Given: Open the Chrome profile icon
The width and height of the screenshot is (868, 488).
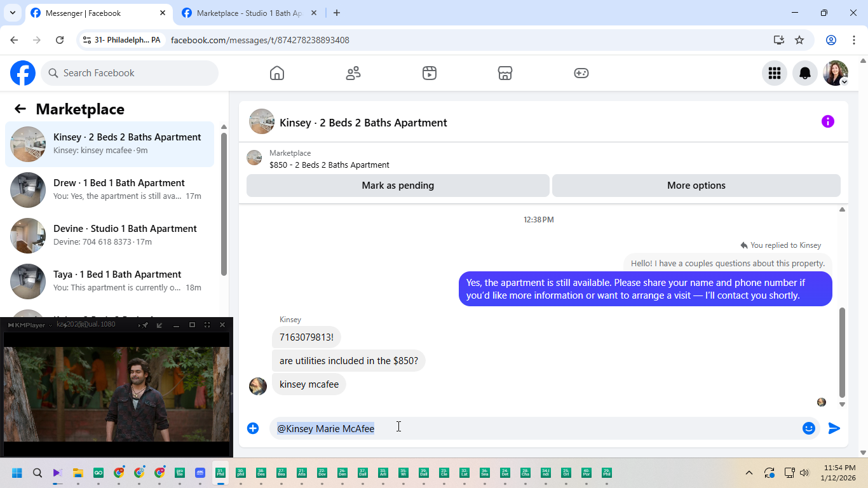Looking at the screenshot, I should tap(831, 40).
